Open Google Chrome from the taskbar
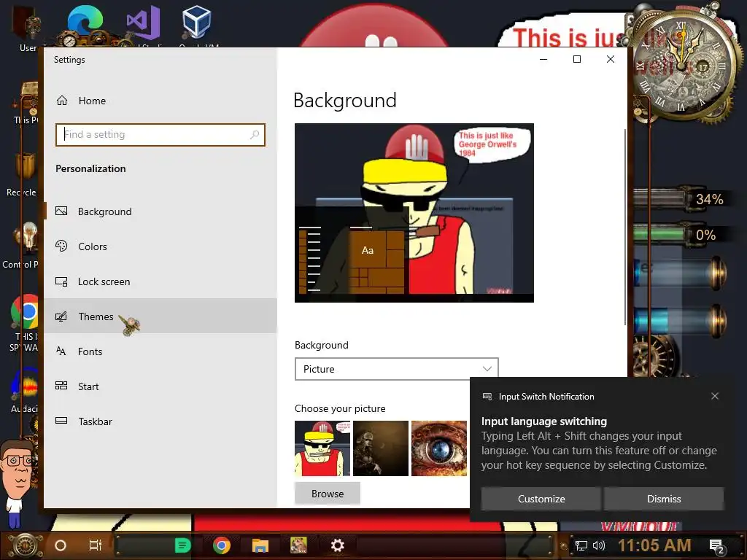 tap(222, 545)
